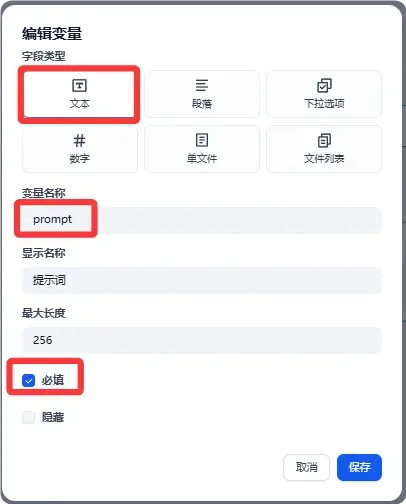Screen dimensions: 406x504
Task: Click the 最大长度 field with 256
Action: coord(202,340)
